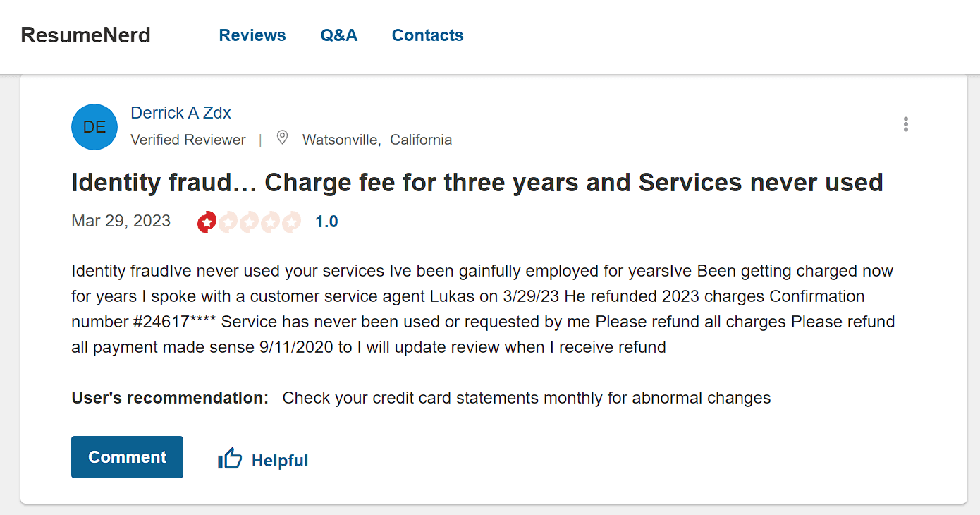Click the Mar 29, 2023 date
The image size is (980, 515).
[x=121, y=221]
